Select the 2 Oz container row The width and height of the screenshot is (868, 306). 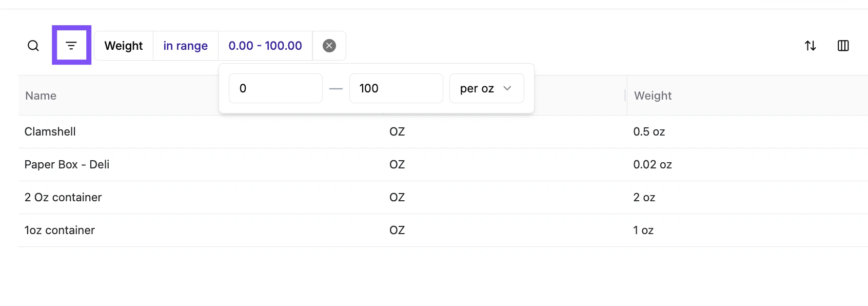[63, 197]
